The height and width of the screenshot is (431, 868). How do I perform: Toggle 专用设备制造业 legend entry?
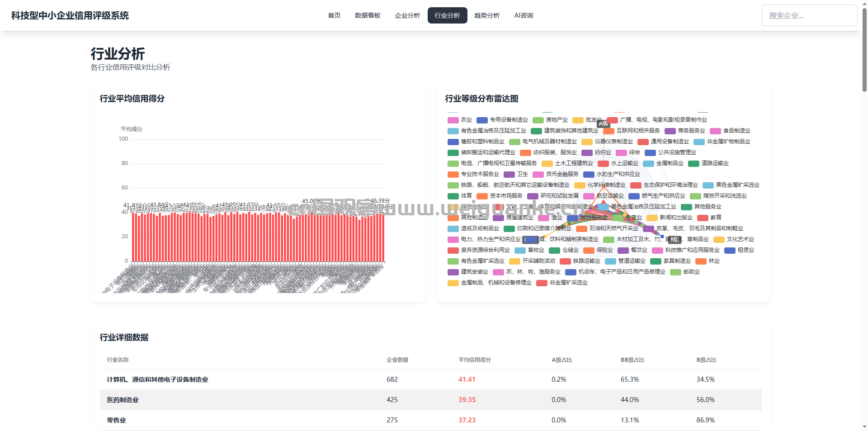502,120
